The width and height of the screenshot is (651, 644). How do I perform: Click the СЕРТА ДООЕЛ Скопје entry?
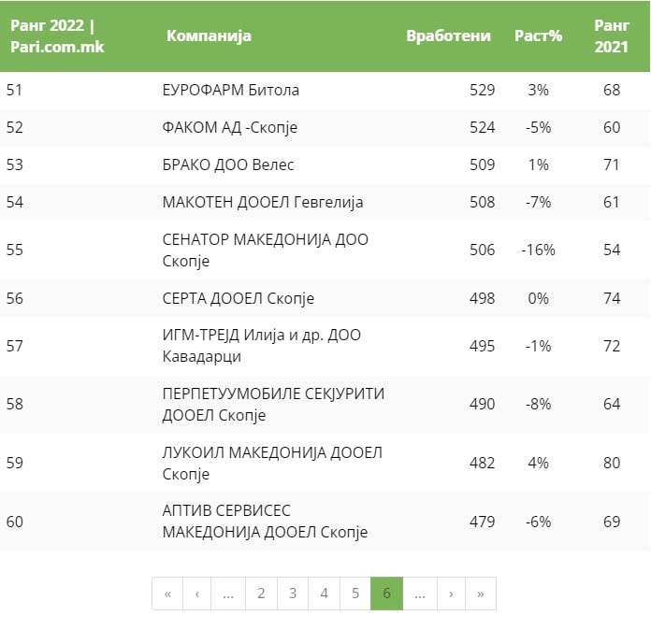click(238, 299)
